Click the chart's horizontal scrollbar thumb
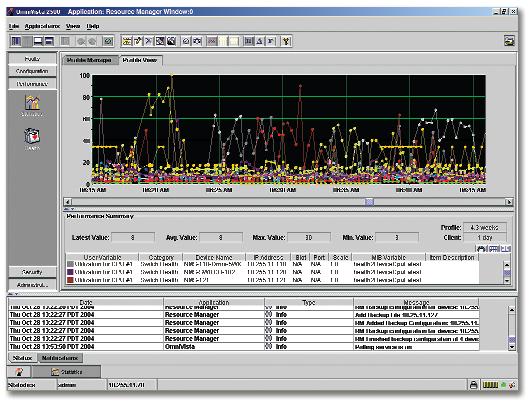Viewport: 529px width, 403px height. pyautogui.click(x=369, y=202)
